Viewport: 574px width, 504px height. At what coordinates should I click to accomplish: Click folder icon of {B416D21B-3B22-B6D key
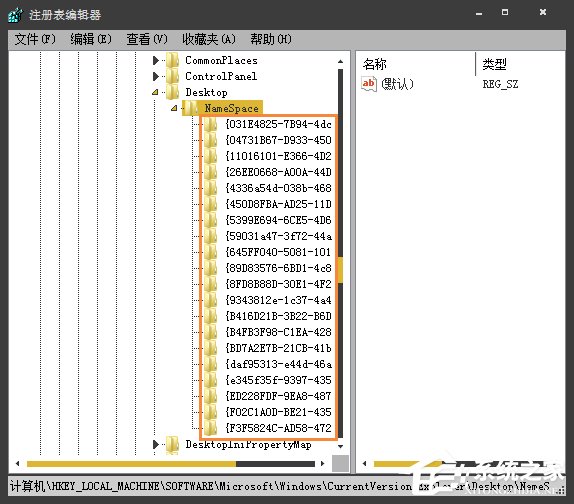[x=210, y=316]
